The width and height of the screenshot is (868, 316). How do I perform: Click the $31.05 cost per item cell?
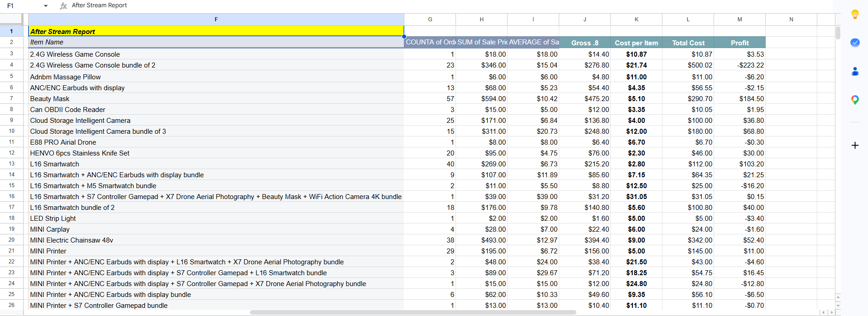[x=636, y=196]
